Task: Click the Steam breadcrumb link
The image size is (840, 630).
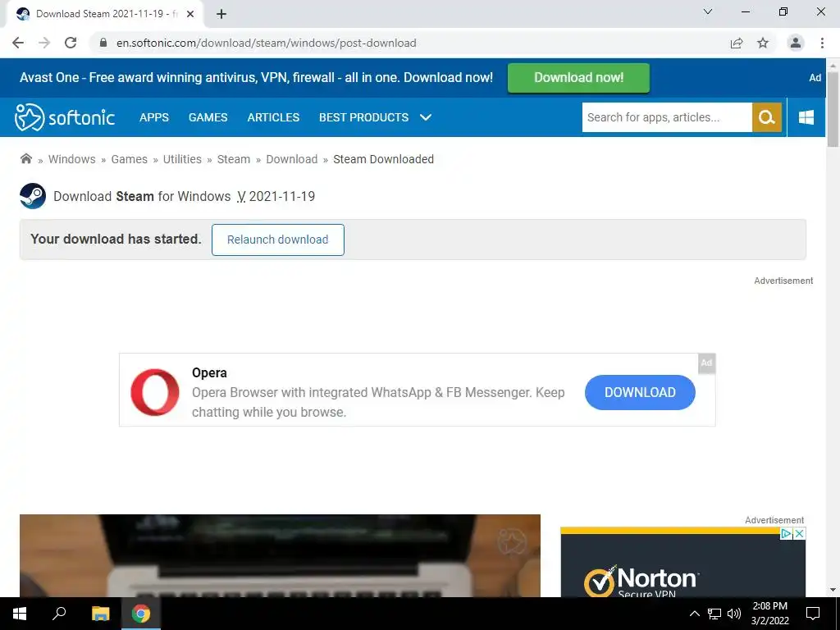Action: (x=234, y=159)
